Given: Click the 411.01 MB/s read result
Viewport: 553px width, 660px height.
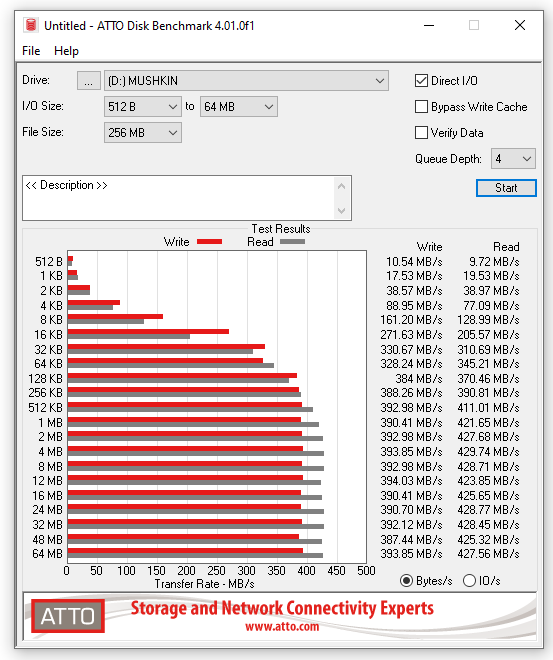Looking at the screenshot, I should (x=488, y=407).
